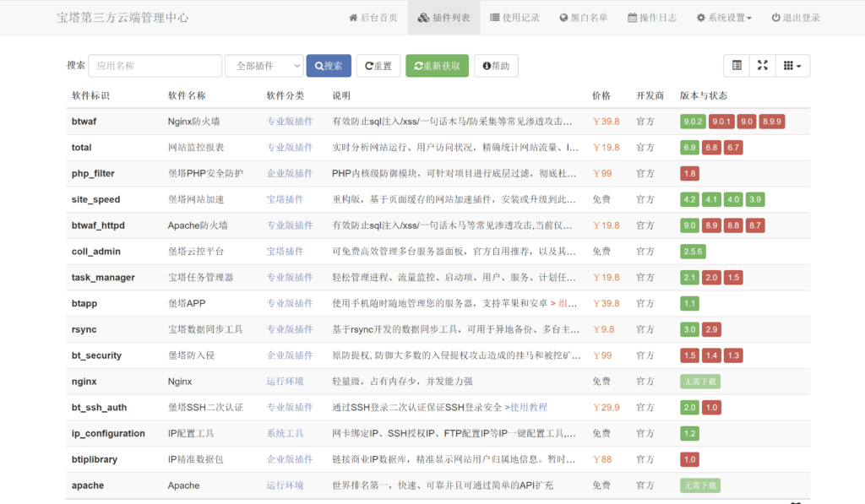Click 专业版插件 category link for total
Screen dimensions: 865x504
pyautogui.click(x=290, y=148)
